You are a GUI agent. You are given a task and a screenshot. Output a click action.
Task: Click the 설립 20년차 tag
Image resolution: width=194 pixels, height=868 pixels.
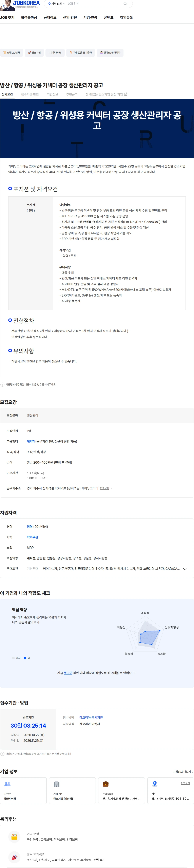point(12,53)
